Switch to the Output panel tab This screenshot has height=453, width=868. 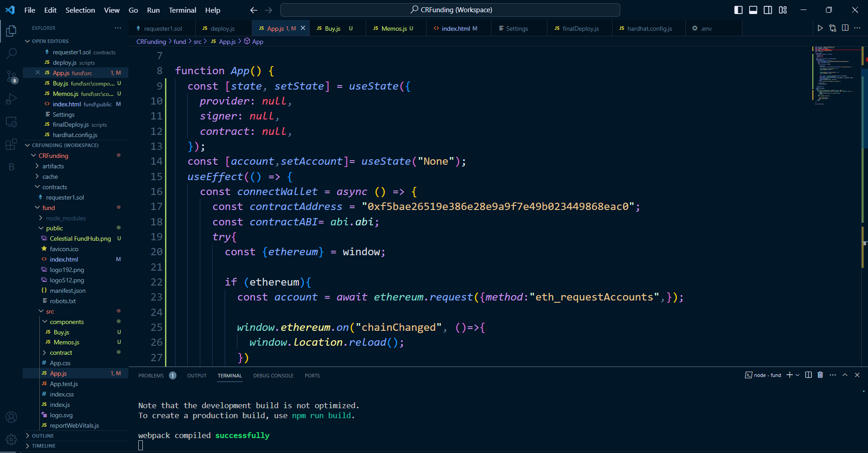pos(197,376)
